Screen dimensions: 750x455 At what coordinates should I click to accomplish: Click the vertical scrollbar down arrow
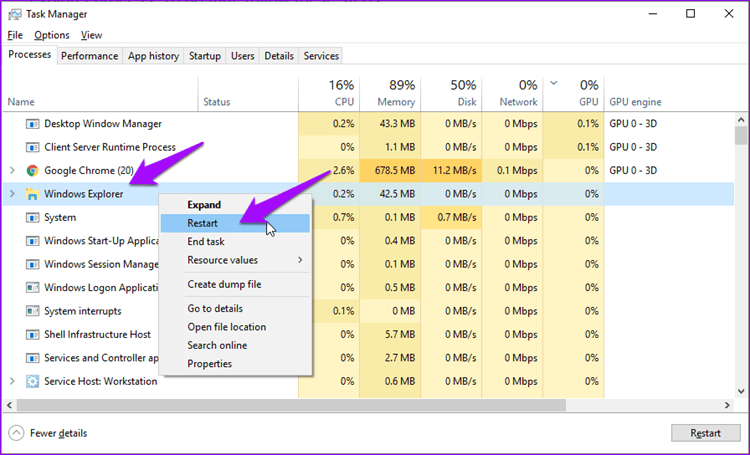point(741,391)
